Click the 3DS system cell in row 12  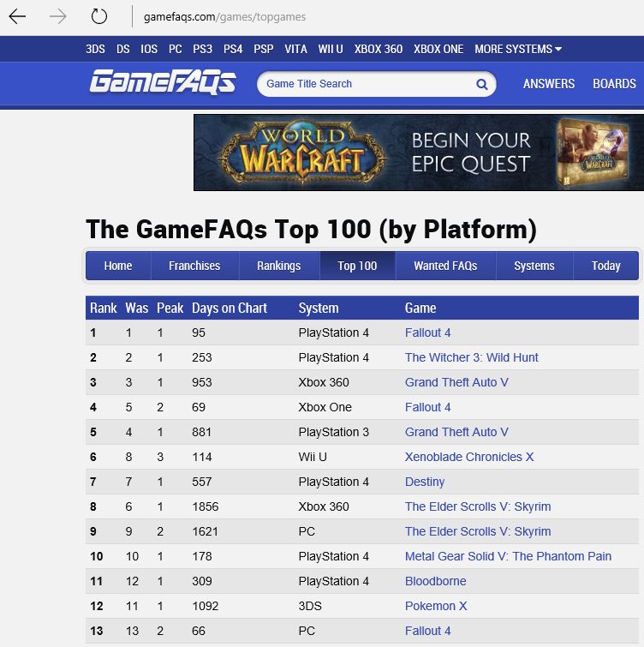coord(310,606)
